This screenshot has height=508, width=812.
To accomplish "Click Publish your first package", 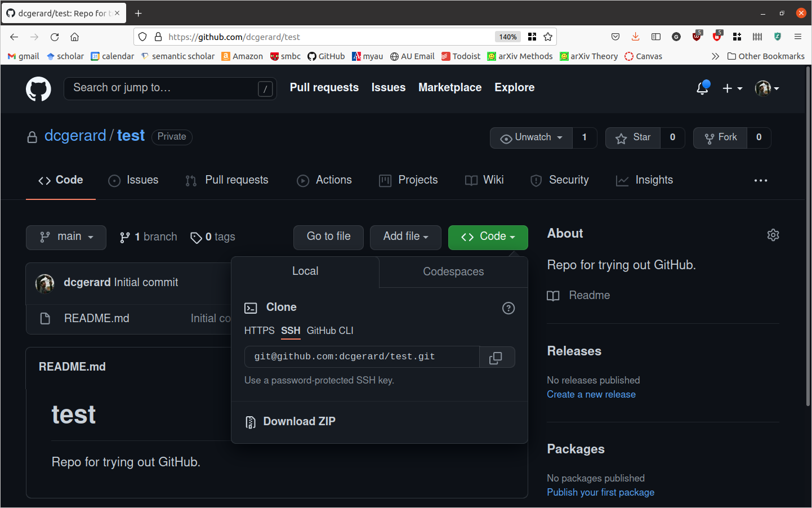I will tap(601, 493).
